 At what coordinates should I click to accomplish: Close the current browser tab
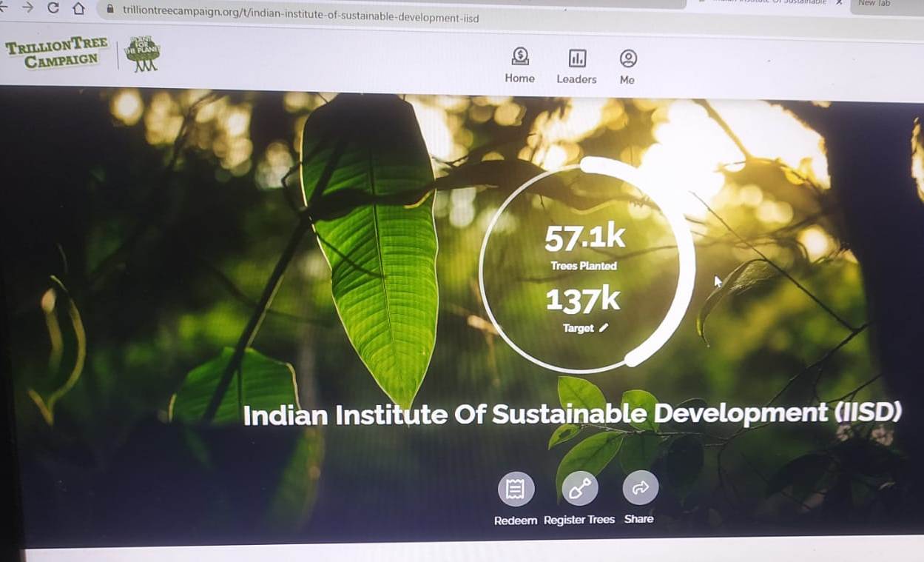[839, 2]
